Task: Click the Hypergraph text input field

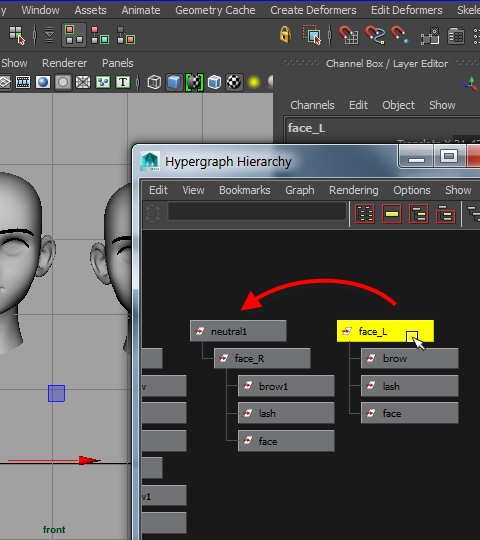Action: 257,211
